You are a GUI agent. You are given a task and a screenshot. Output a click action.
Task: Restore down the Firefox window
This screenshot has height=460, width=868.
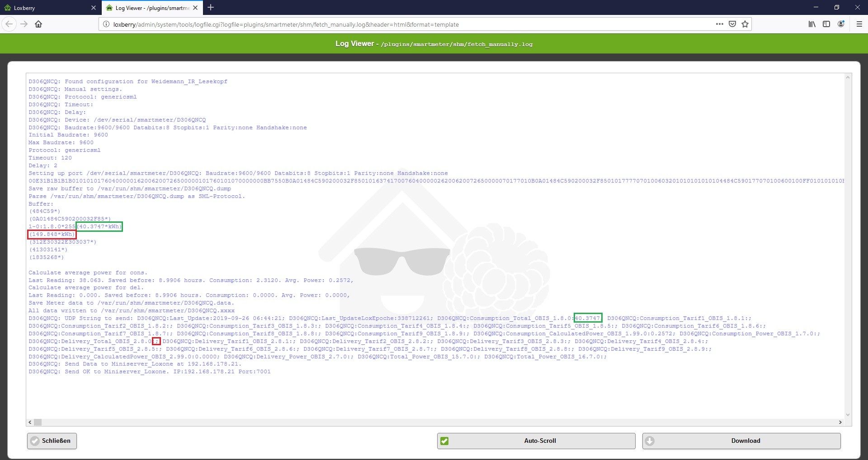coord(837,7)
